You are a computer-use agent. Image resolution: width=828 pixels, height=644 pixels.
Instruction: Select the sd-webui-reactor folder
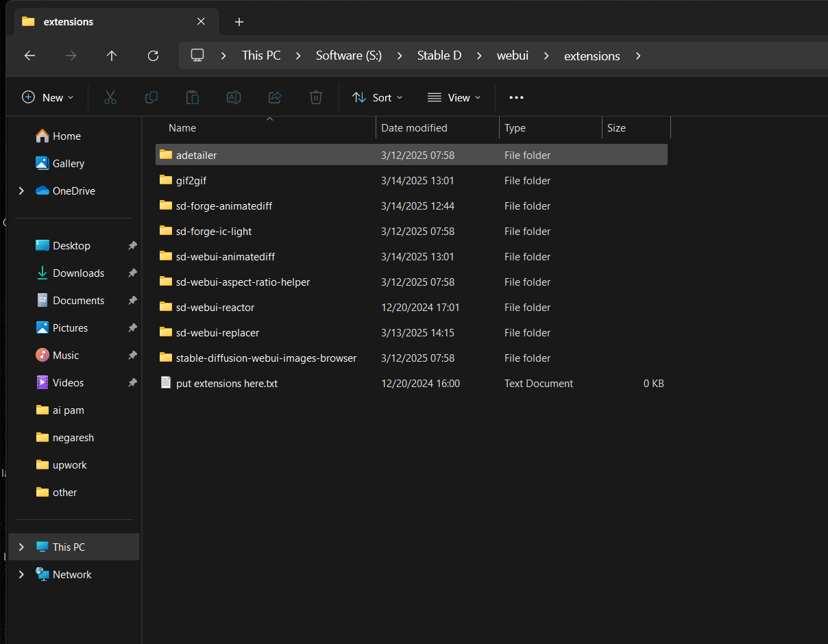point(215,308)
